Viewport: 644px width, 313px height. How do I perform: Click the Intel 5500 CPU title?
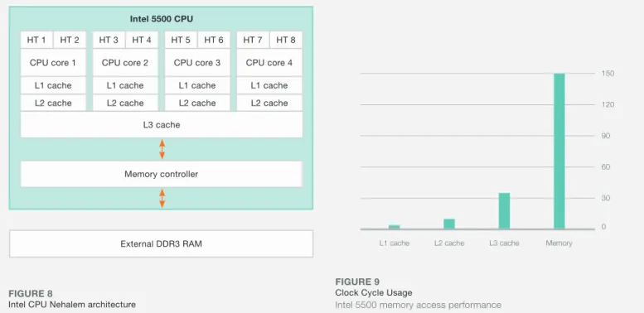click(x=162, y=19)
